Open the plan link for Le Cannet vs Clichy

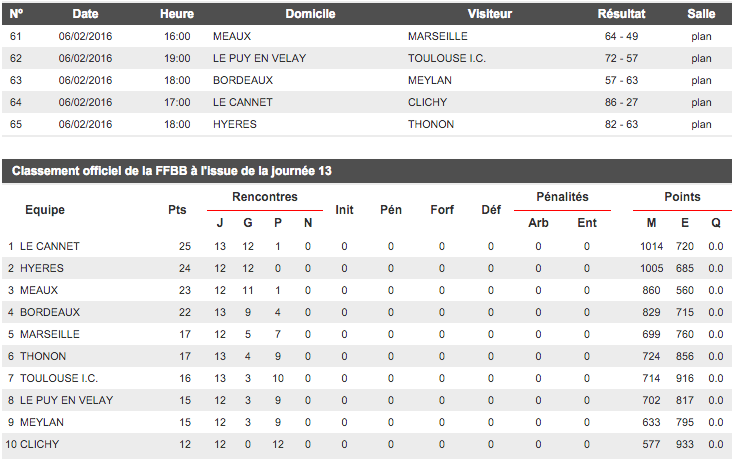701,102
